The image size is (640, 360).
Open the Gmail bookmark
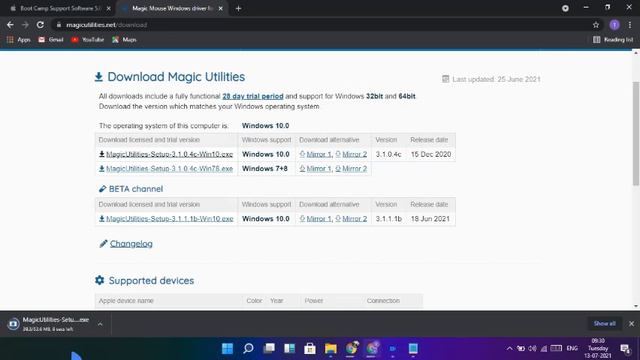coord(51,40)
